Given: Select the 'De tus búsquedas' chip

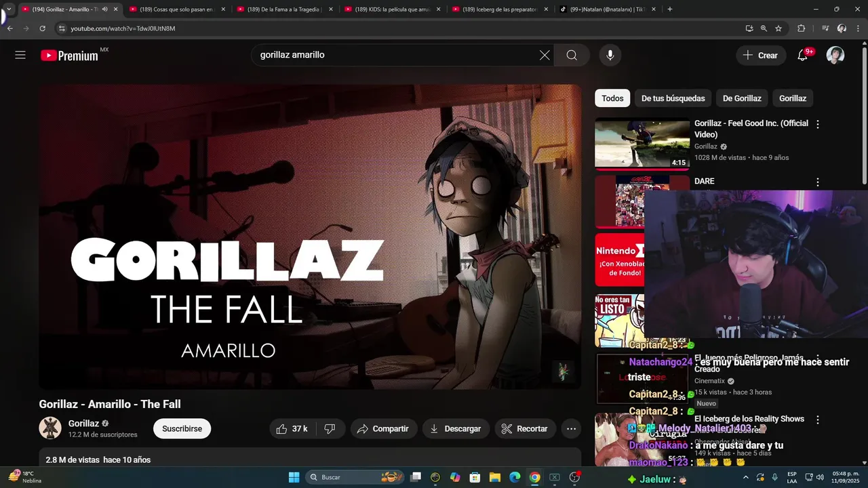Looking at the screenshot, I should [x=673, y=98].
